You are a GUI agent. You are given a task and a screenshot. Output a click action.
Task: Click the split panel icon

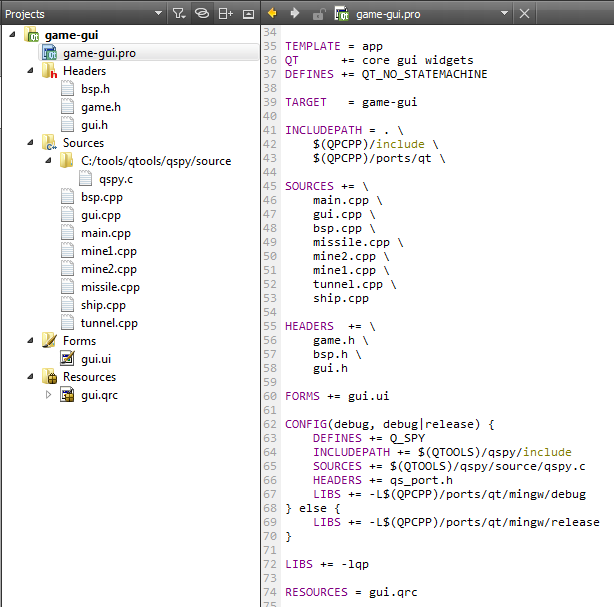tap(226, 14)
